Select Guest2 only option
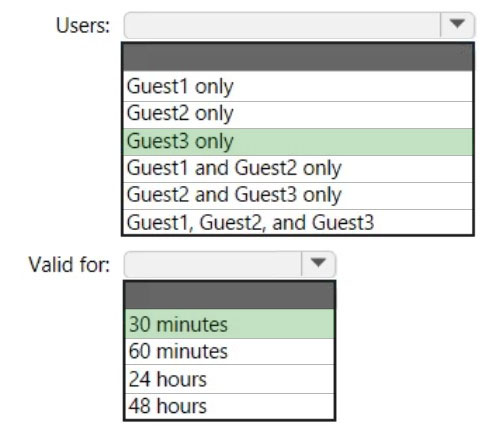 (298, 115)
